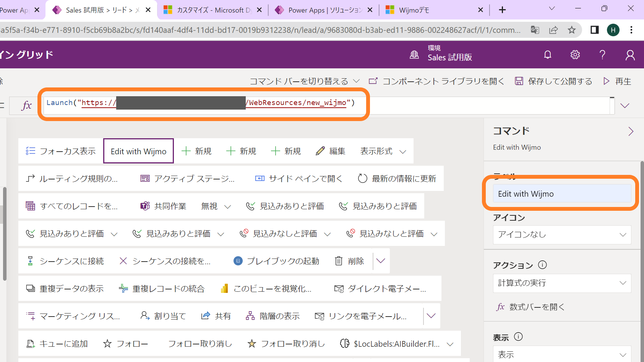Viewport: 644px width, 362px height.
Task: Bookmark this page with the star icon
Action: pos(572,30)
